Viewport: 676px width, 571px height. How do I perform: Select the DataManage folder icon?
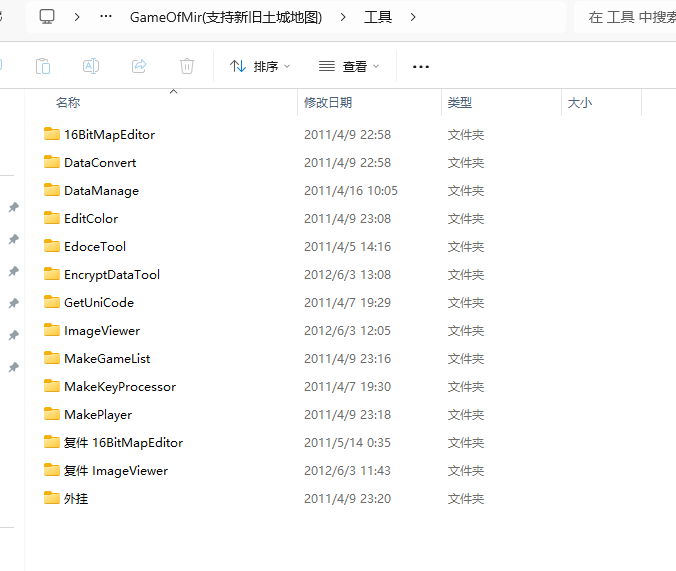tap(52, 190)
